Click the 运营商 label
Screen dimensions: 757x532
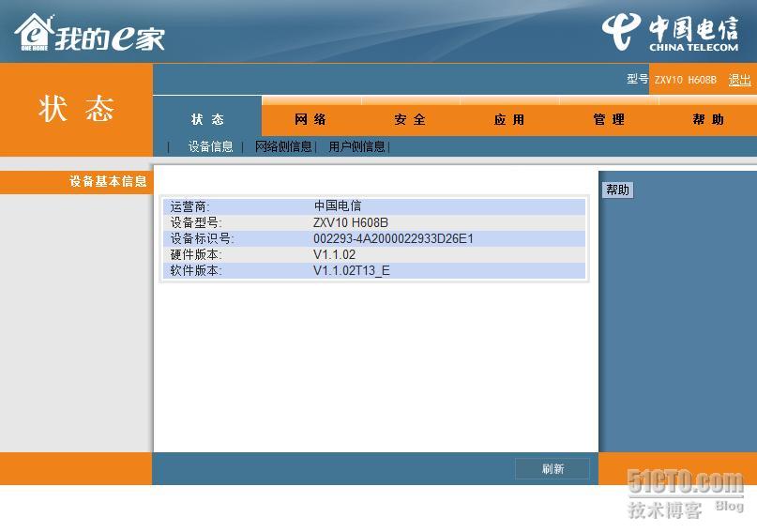tap(189, 206)
